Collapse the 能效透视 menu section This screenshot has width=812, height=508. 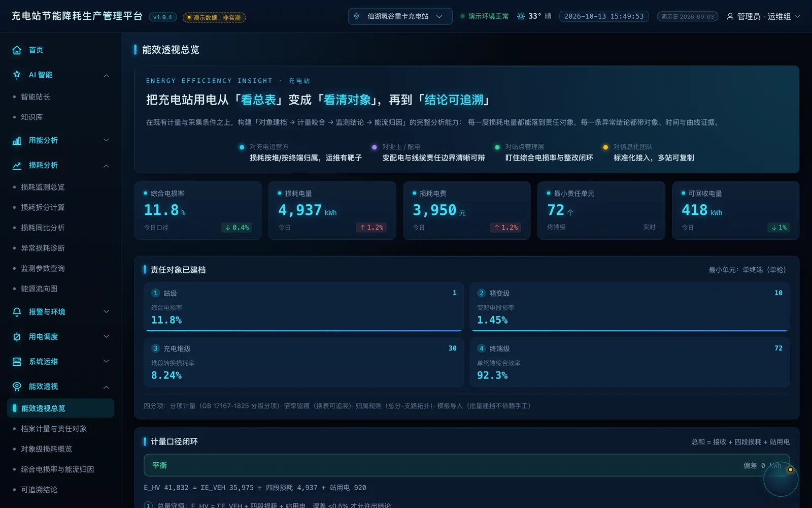click(x=106, y=387)
